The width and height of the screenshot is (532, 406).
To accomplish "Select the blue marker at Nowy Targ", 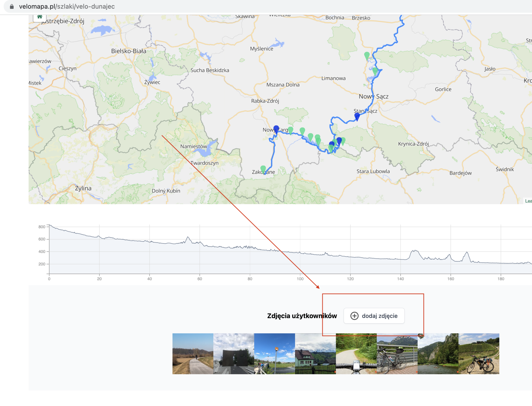I will click(x=276, y=129).
